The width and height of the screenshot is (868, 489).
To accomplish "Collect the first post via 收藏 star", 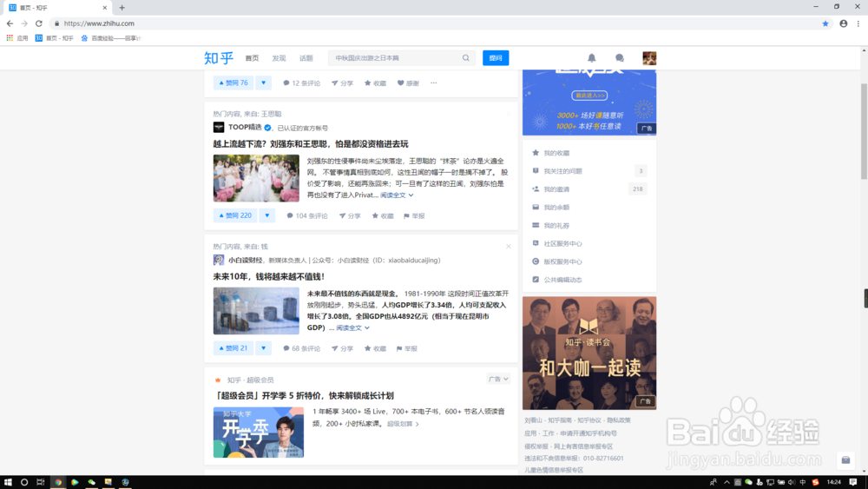I will coord(375,83).
